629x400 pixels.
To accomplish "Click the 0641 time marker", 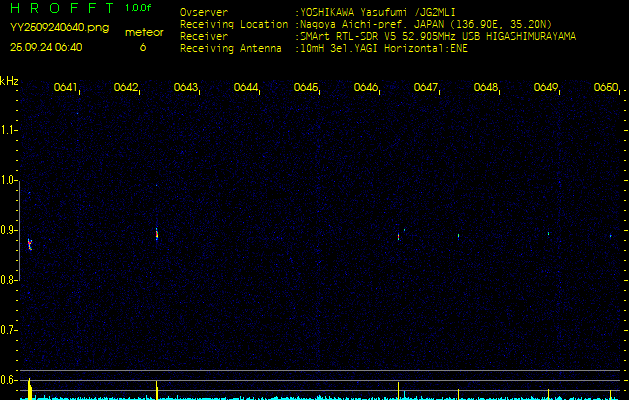I will coord(66,87).
